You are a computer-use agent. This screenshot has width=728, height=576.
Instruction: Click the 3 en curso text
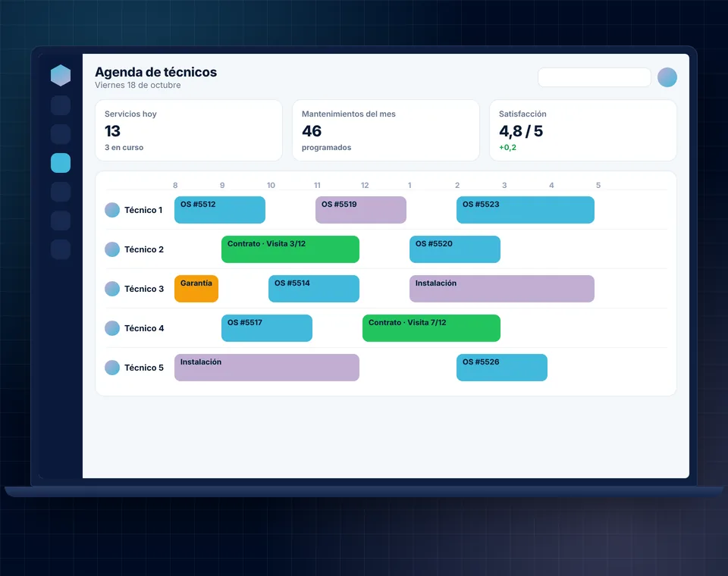pos(124,147)
